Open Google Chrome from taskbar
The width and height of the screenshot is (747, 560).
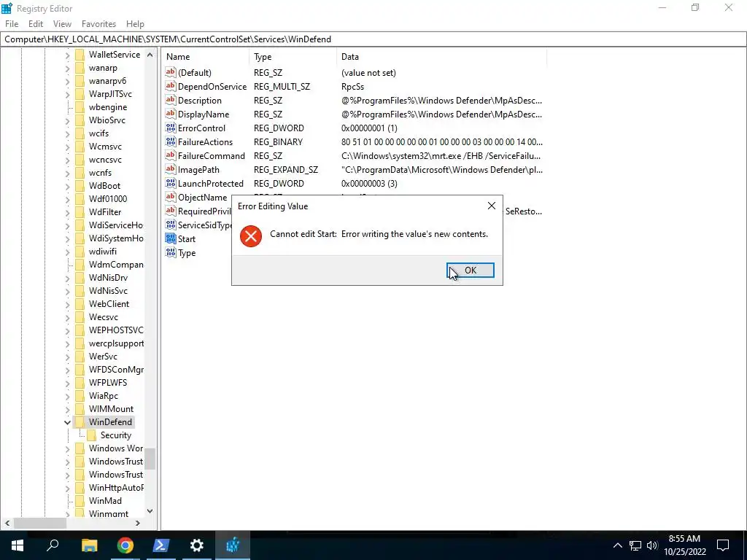point(125,545)
